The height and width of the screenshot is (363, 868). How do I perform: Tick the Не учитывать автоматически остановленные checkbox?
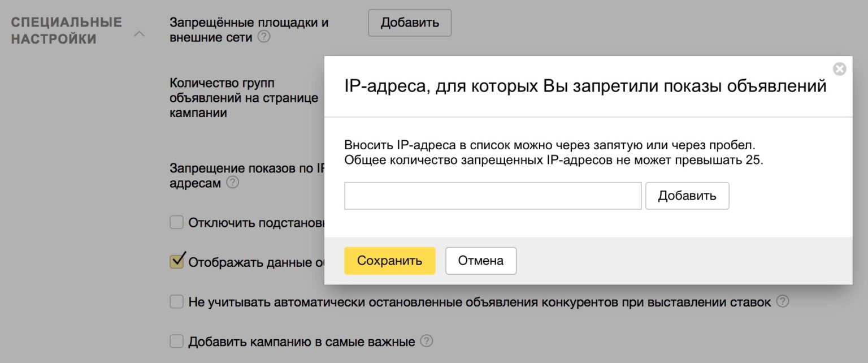pos(177,302)
